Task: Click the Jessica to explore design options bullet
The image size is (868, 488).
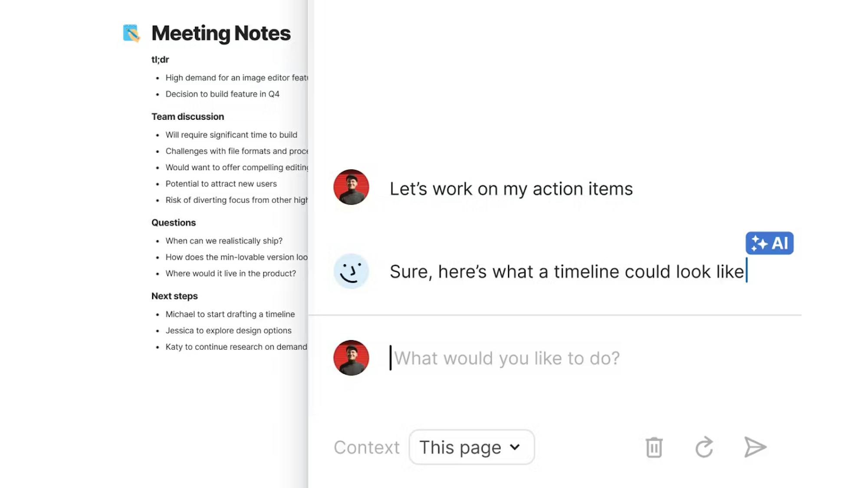Action: 228,331
